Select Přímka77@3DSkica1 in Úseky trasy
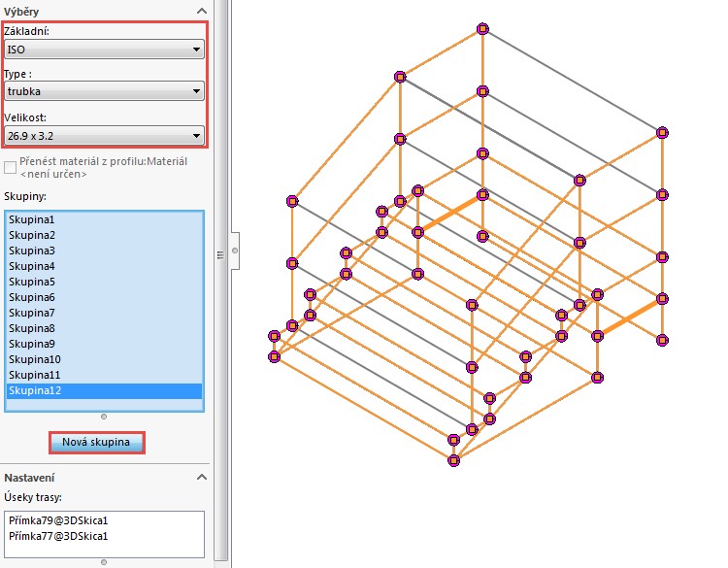Screen dimensions: 728x568 pyautogui.click(x=104, y=536)
